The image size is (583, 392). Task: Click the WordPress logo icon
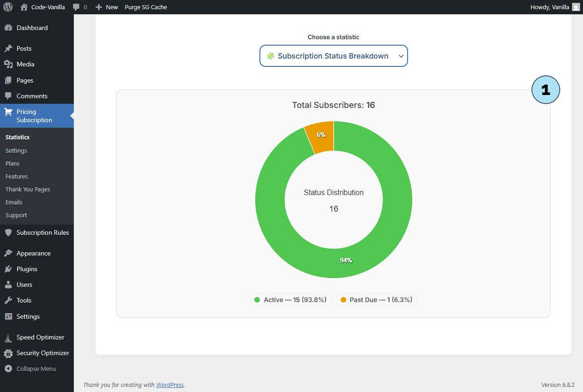point(8,7)
